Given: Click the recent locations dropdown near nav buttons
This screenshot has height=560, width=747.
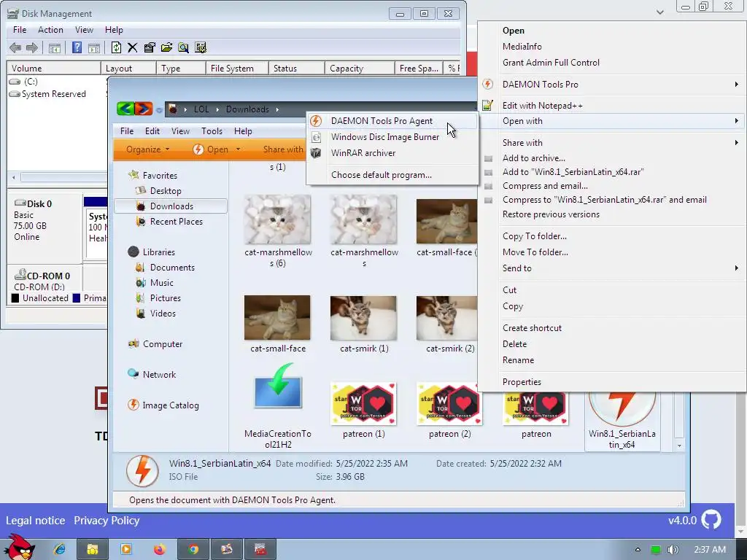Looking at the screenshot, I should coord(159,110).
